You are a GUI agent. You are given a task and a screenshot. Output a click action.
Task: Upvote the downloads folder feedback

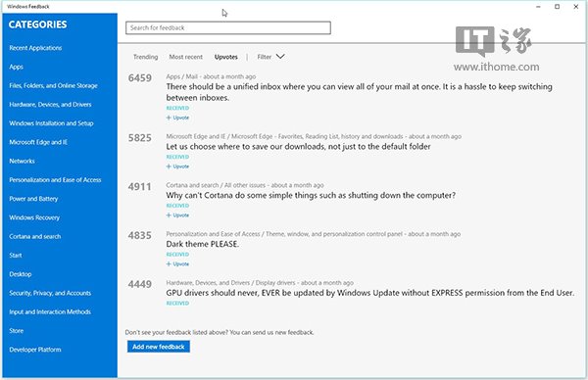pos(177,166)
